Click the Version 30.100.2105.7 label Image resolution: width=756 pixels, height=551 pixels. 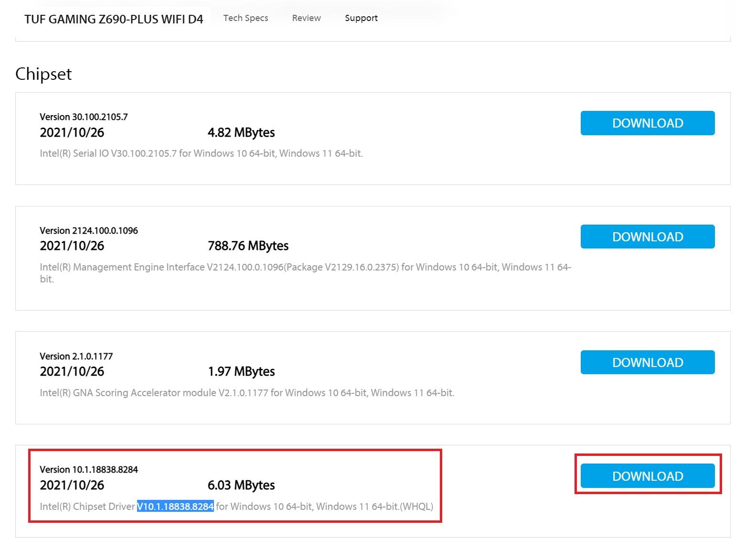tap(84, 117)
